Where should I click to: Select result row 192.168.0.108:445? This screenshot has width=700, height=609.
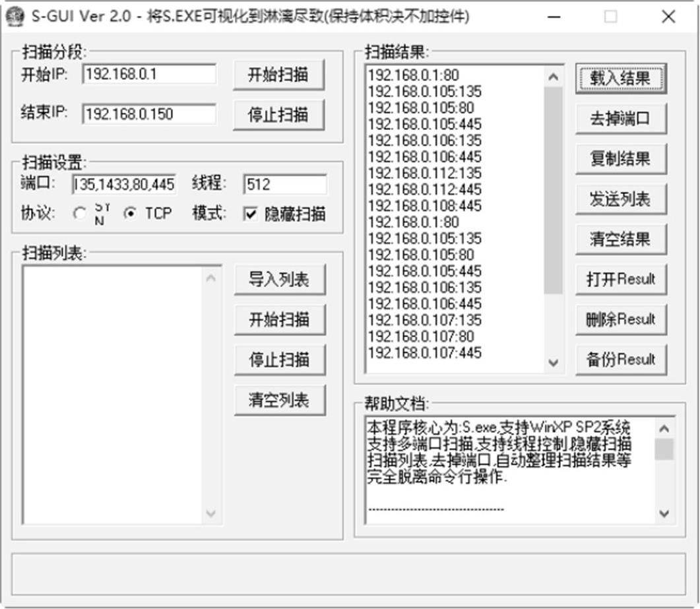tap(425, 206)
